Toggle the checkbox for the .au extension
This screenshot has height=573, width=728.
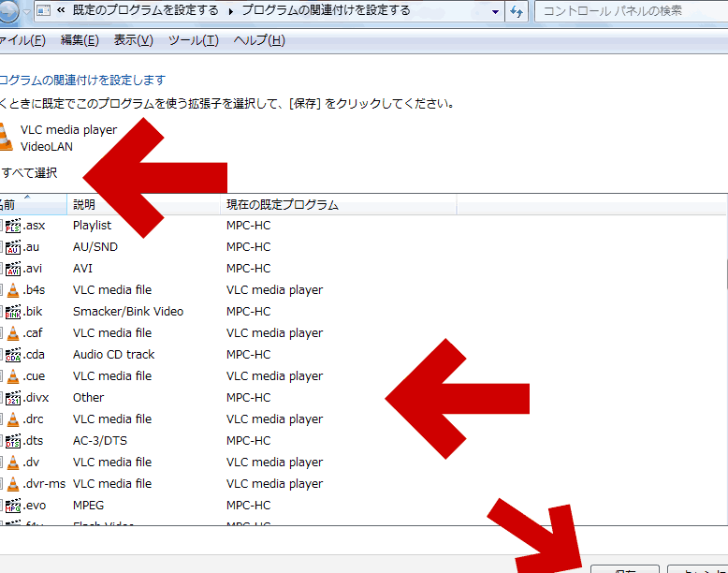click(x=2, y=247)
